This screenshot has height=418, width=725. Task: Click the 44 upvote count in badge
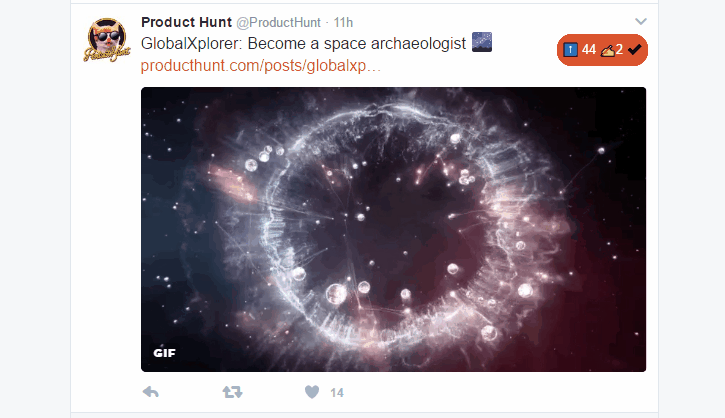[589, 49]
